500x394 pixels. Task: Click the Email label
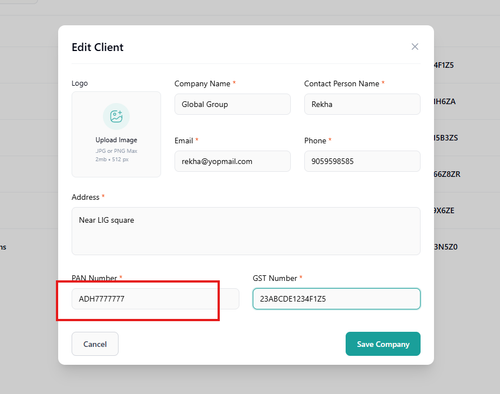pos(184,141)
